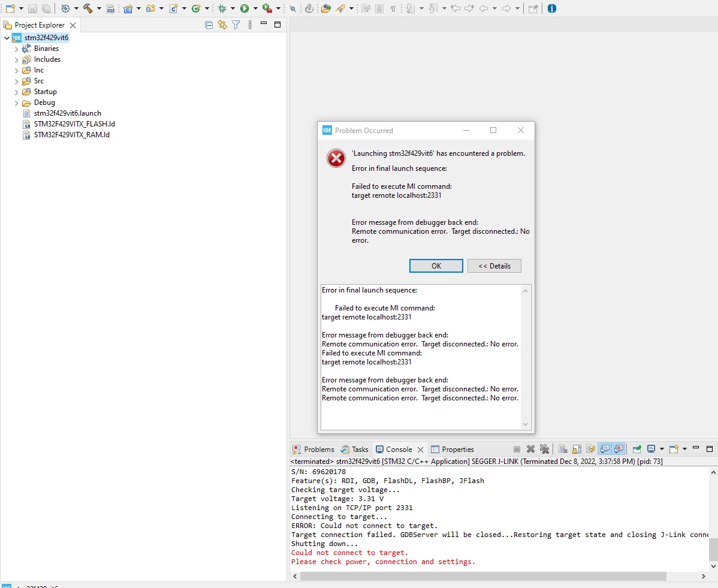Click the Open Element folder icon

pyautogui.click(x=326, y=8)
